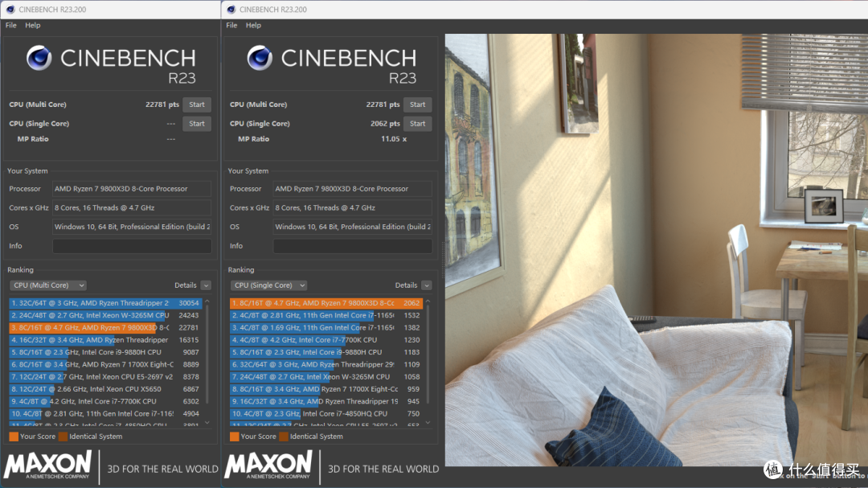
Task: Select Threadripper 16315 row in left ranking
Action: coord(105,340)
